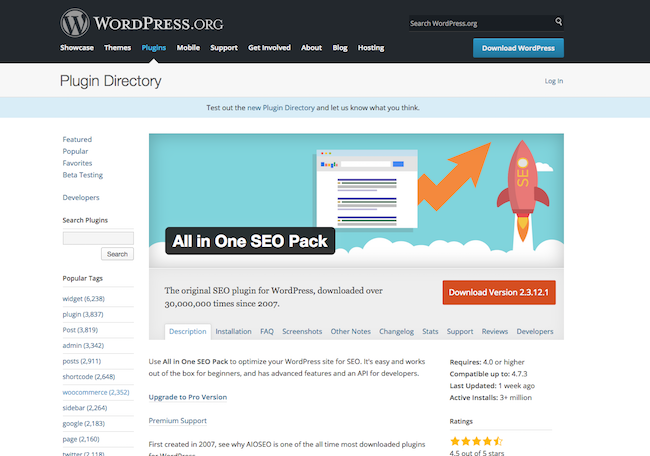Image resolution: width=650 pixels, height=456 pixels.
Task: Open the Get Involved nav item
Action: click(x=269, y=48)
